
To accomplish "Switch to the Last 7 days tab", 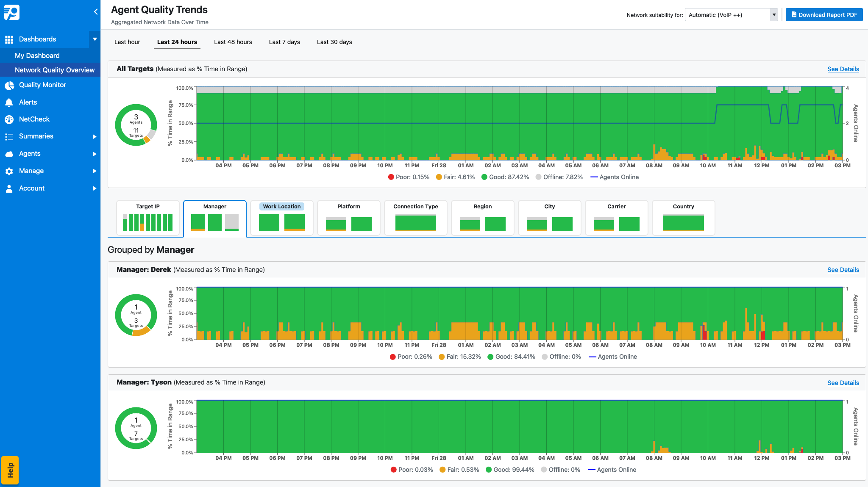I will [284, 42].
